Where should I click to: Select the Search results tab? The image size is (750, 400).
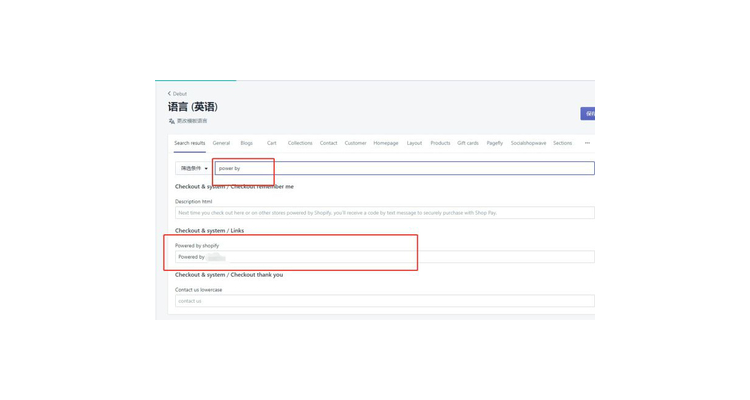tap(189, 143)
